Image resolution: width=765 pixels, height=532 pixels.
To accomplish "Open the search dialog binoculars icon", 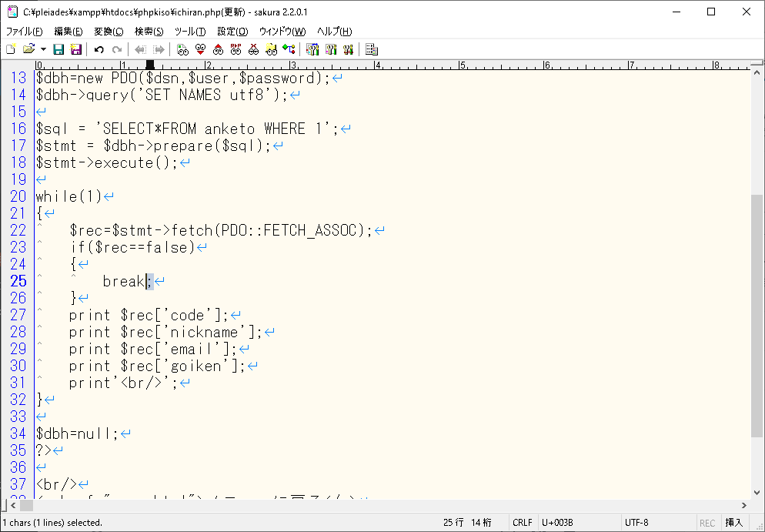I will pos(182,49).
